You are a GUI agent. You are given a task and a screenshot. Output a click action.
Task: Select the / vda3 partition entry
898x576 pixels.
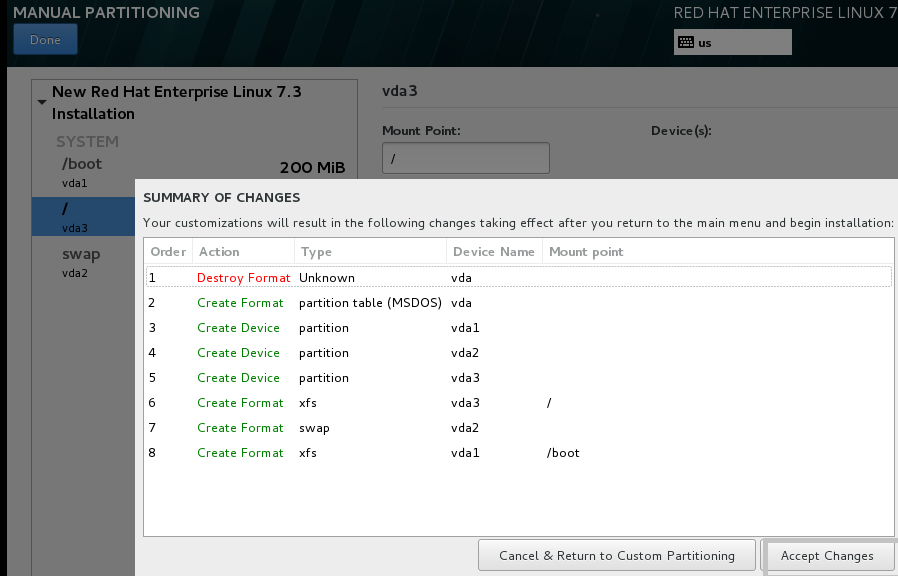84,216
